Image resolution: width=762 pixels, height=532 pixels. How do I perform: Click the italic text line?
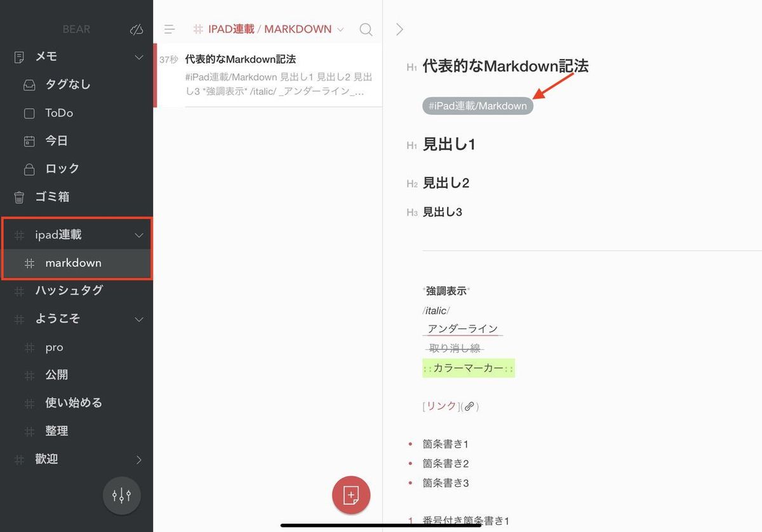[x=436, y=310]
